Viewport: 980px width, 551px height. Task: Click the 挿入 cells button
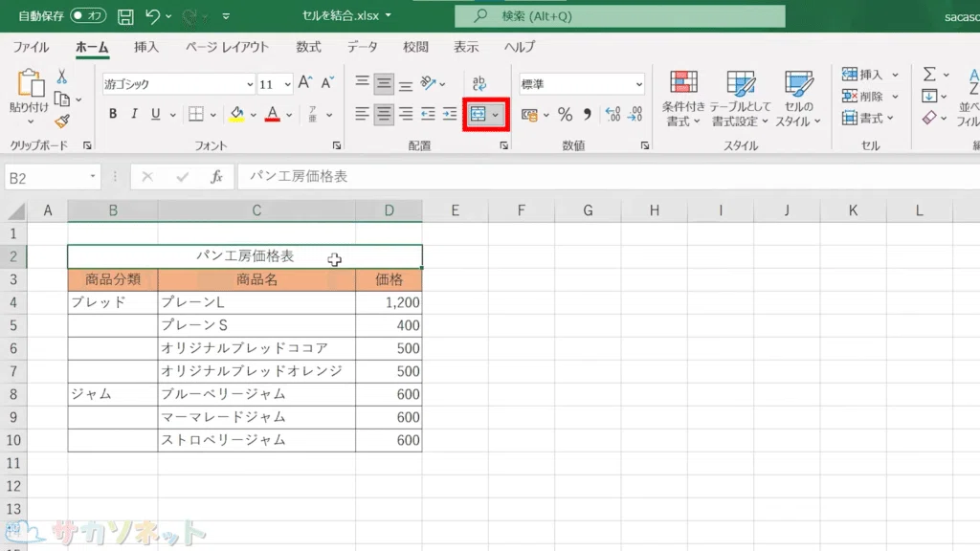869,75
